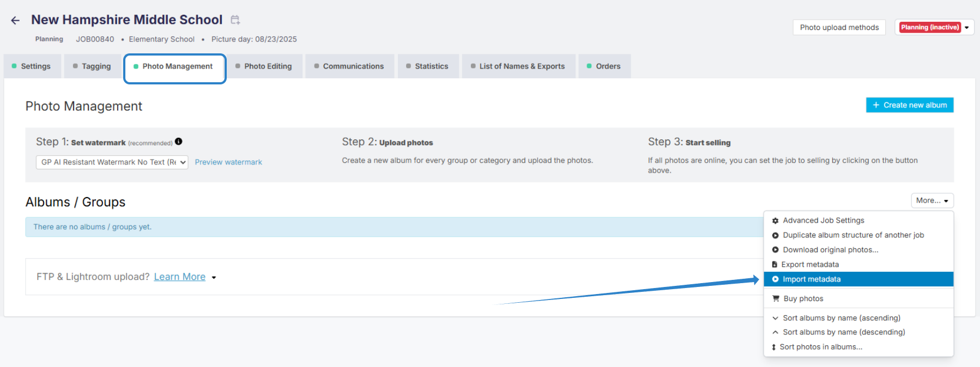The image size is (980, 367).
Task: Click the Albums / Groups heading
Action: coord(75,202)
